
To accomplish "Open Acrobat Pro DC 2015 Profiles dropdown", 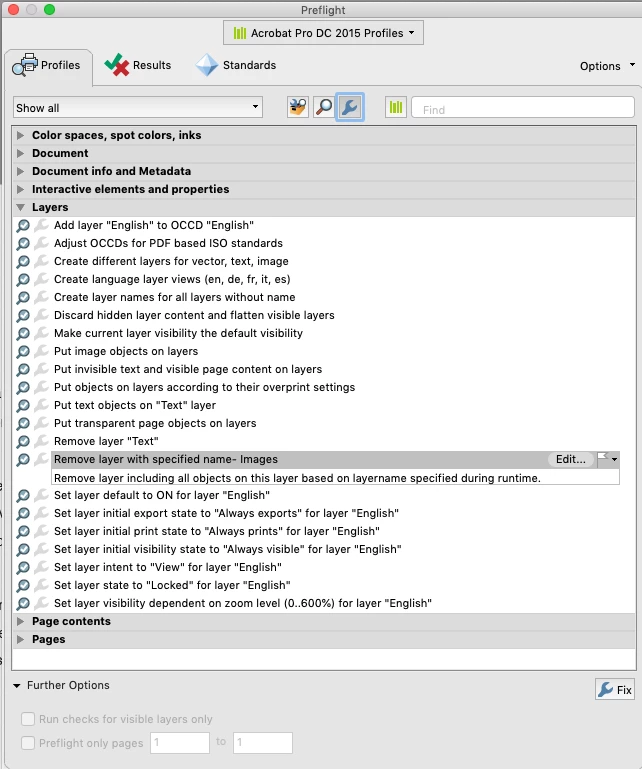I will pos(323,33).
